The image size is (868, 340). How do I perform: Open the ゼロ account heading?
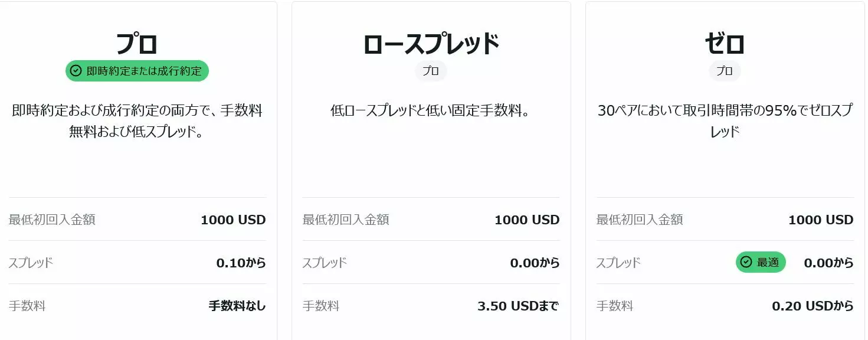click(x=725, y=44)
